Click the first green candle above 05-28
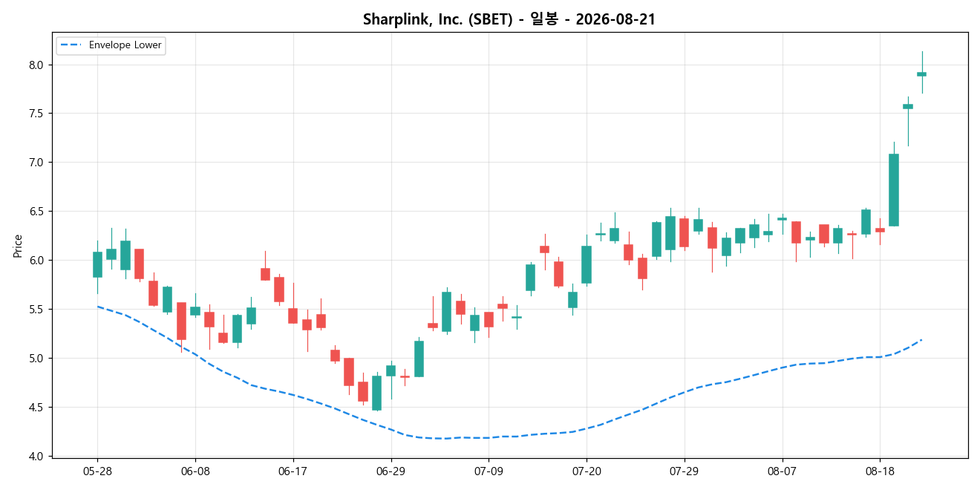 (97, 264)
